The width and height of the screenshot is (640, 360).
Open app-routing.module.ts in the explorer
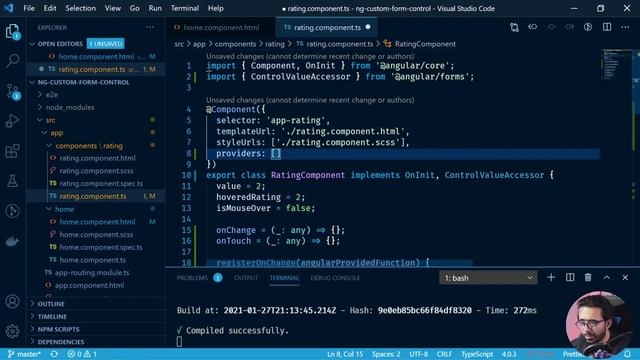coord(92,272)
